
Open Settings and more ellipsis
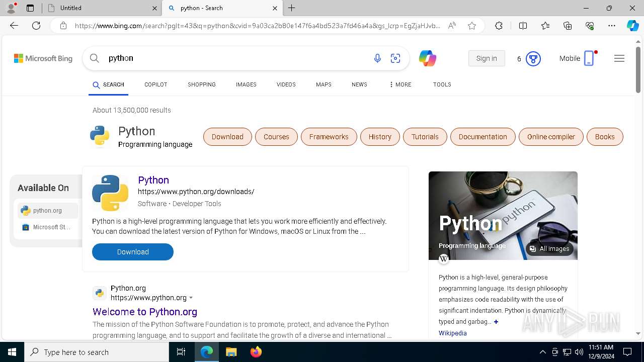click(x=612, y=26)
